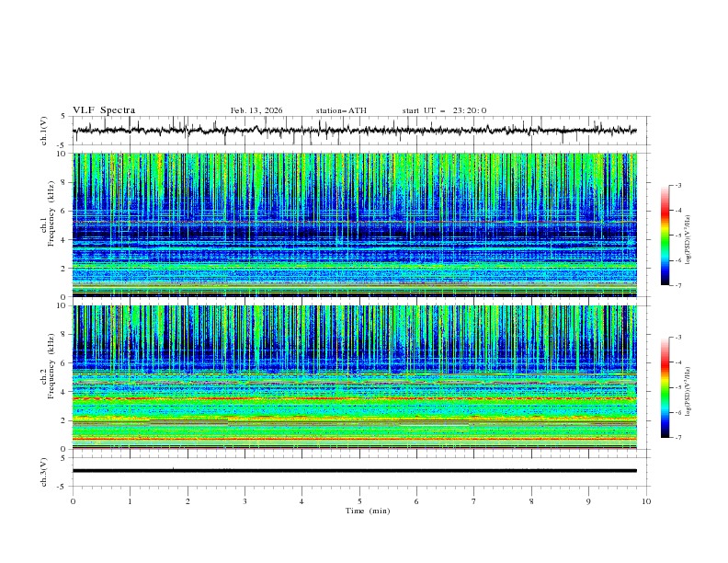Image resolution: width=728 pixels, height=563 pixels.
Task: Click the ch.1 spectrogram panel
Action: pos(354,224)
